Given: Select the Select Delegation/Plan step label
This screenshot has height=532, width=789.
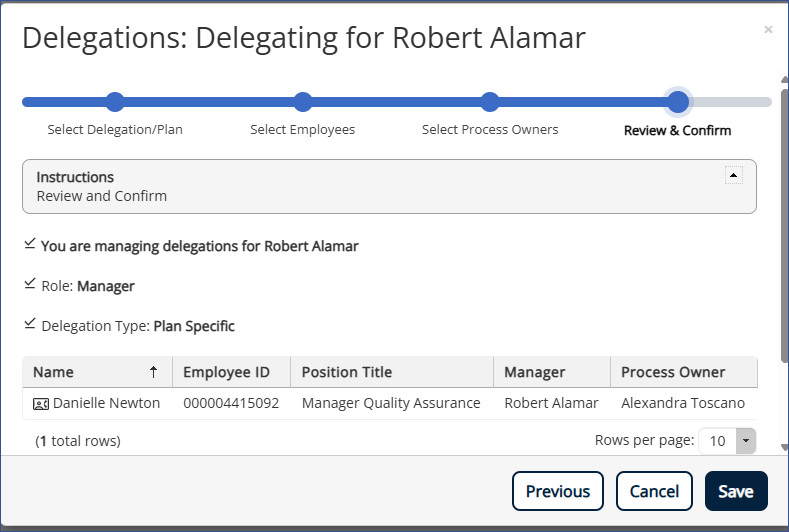Looking at the screenshot, I should (x=115, y=130).
